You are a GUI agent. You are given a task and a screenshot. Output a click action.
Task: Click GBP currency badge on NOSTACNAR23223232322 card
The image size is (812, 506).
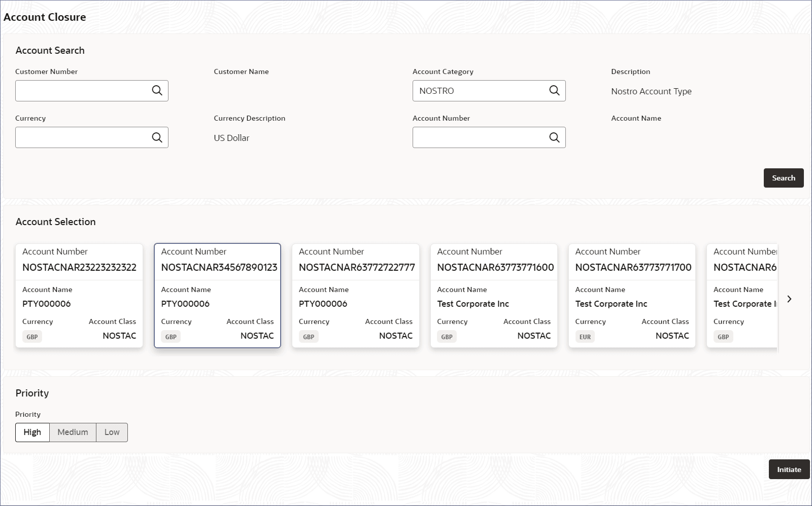point(32,337)
